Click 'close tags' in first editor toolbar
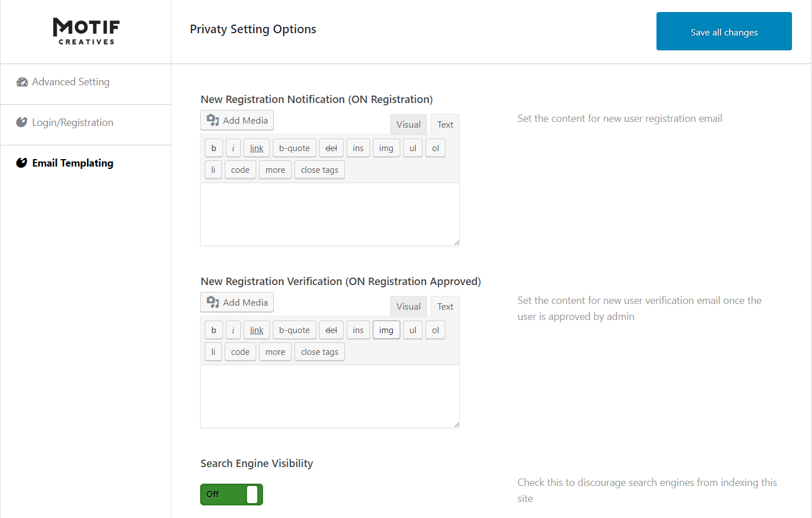 click(x=320, y=170)
